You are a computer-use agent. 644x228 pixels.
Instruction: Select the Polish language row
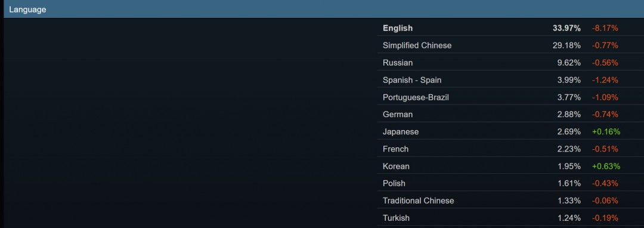click(510, 183)
